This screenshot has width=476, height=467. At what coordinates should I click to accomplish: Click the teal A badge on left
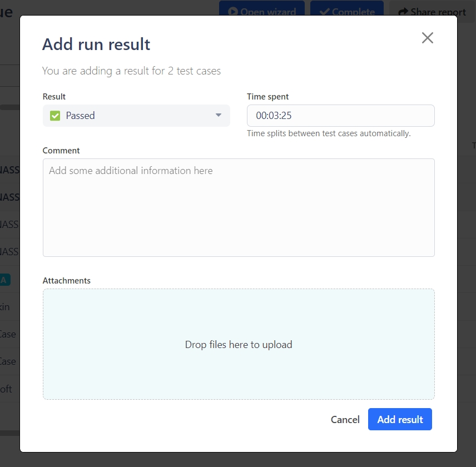[4, 280]
